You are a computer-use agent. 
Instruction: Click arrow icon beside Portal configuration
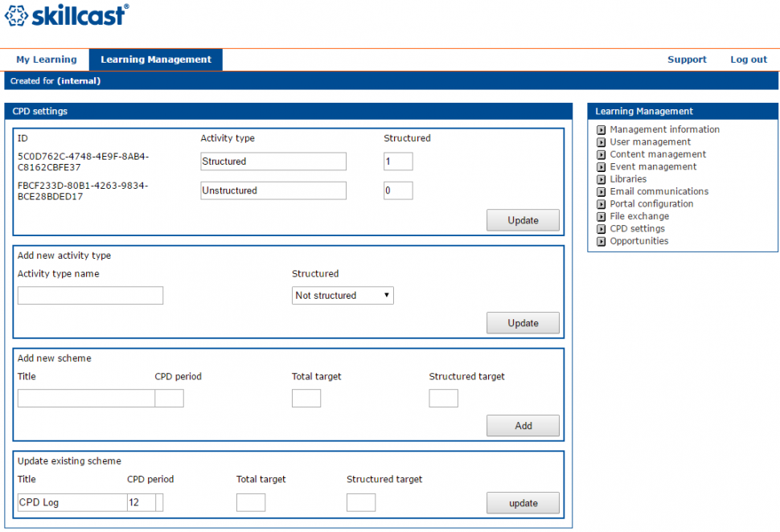pos(601,204)
